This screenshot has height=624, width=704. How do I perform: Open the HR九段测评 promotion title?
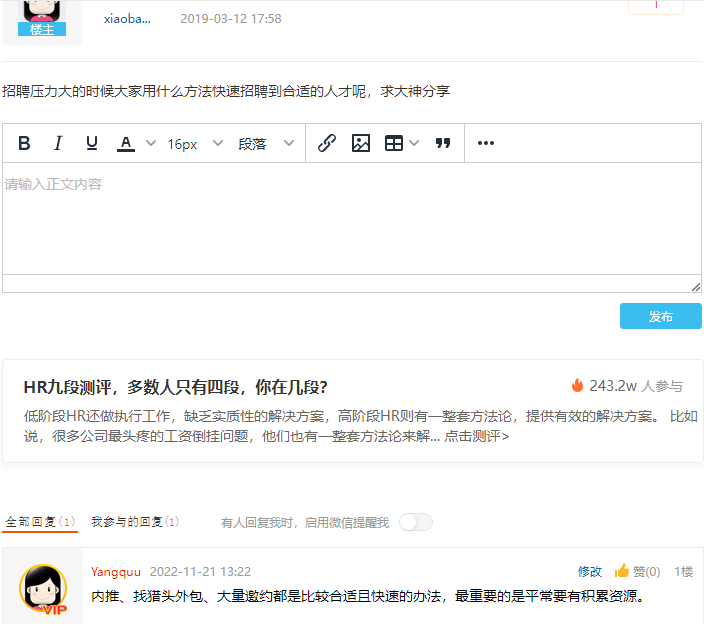176,387
